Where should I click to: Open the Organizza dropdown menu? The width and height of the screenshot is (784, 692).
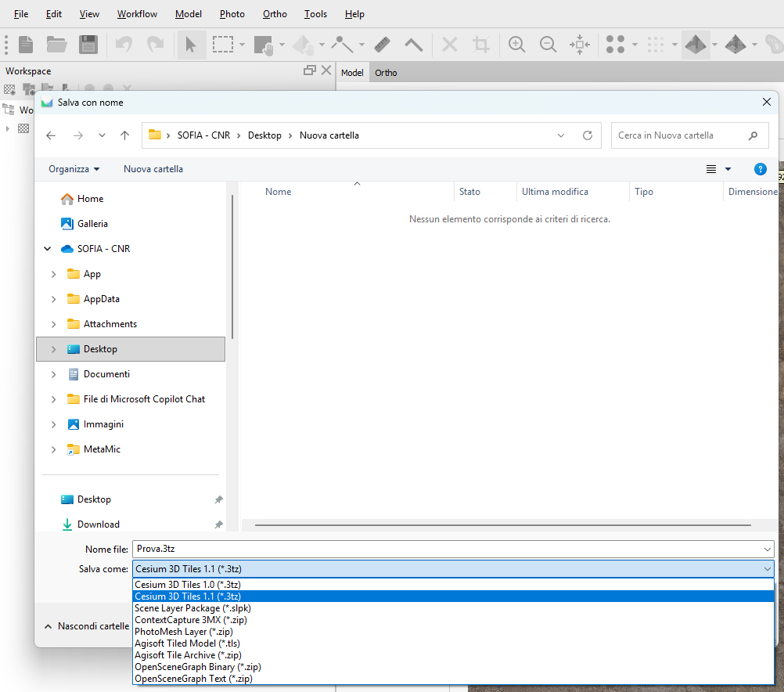pyautogui.click(x=74, y=169)
